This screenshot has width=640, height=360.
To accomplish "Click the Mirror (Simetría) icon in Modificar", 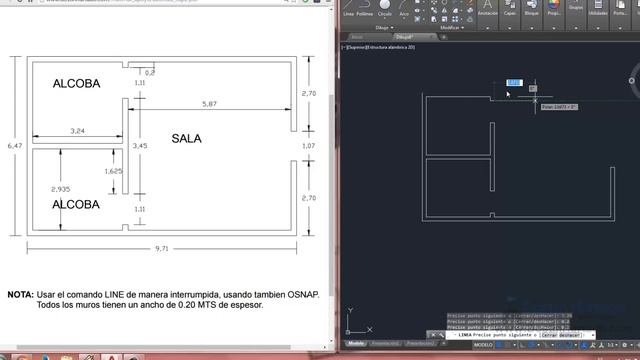I will click(x=444, y=10).
